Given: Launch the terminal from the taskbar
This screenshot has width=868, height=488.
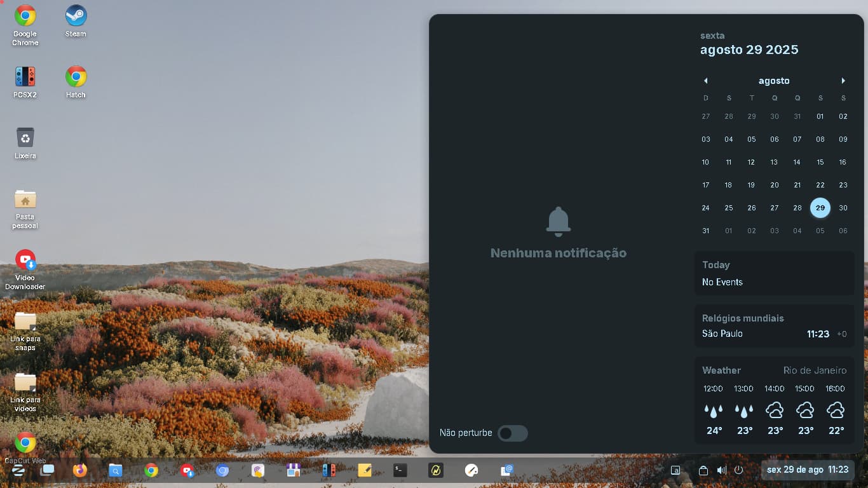Looking at the screenshot, I should 400,470.
